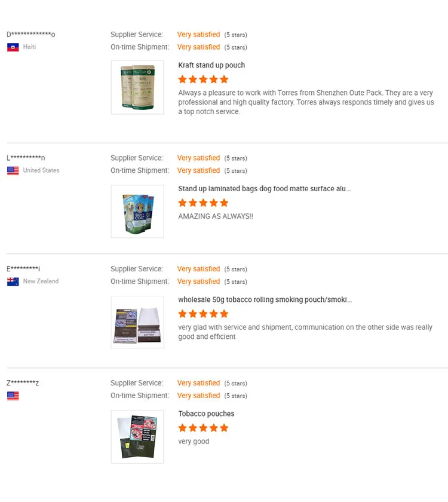Click reviewer name D*************o

pyautogui.click(x=31, y=35)
